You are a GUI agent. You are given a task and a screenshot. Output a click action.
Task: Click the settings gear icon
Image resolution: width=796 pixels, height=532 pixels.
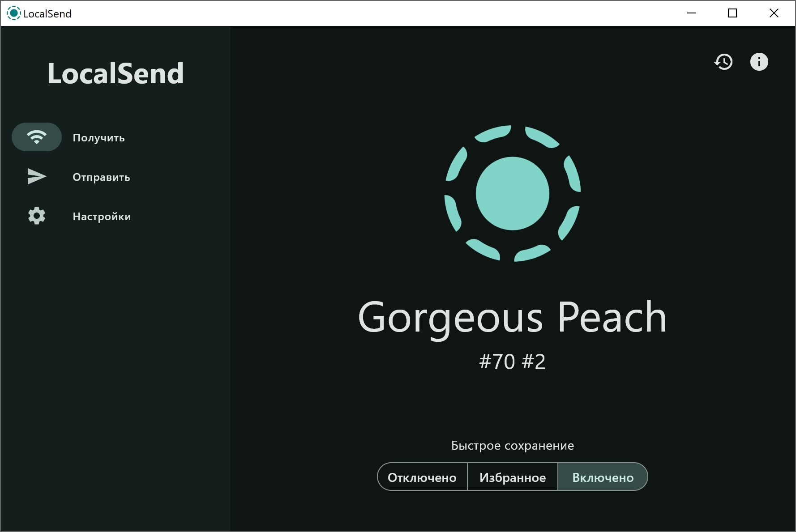point(37,216)
